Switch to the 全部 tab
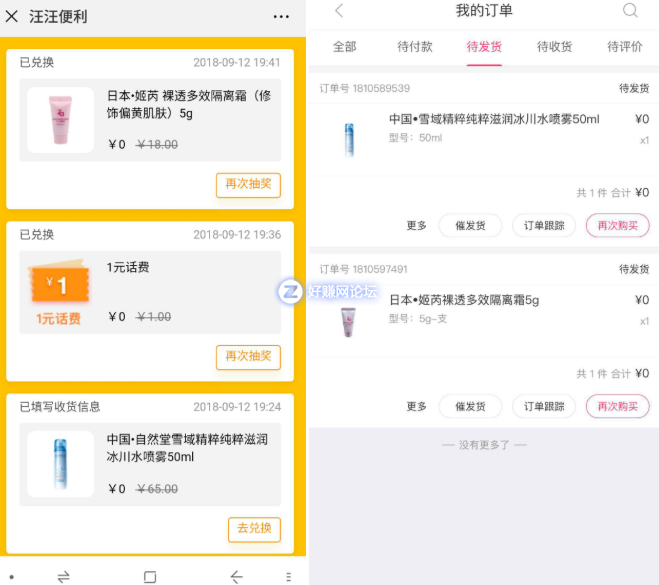The width and height of the screenshot is (659, 585). tap(345, 46)
